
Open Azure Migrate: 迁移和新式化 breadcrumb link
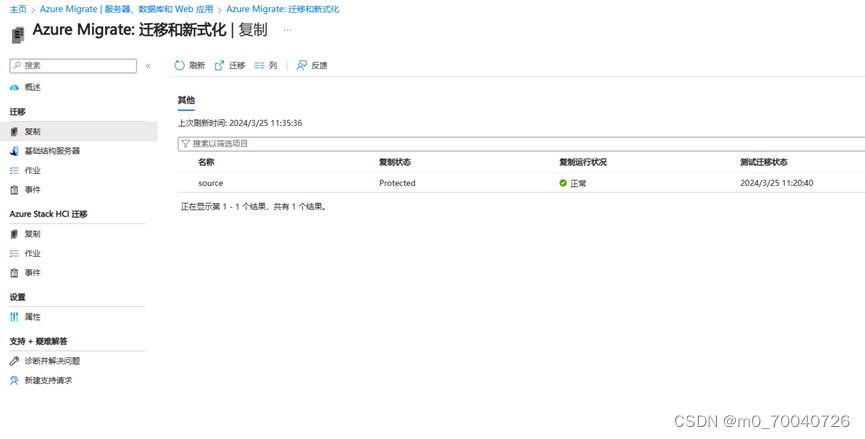point(282,9)
